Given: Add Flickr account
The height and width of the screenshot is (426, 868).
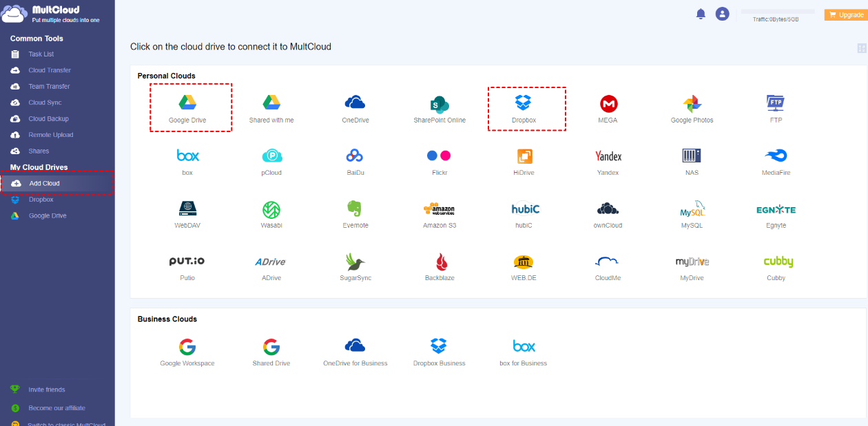Looking at the screenshot, I should [439, 162].
